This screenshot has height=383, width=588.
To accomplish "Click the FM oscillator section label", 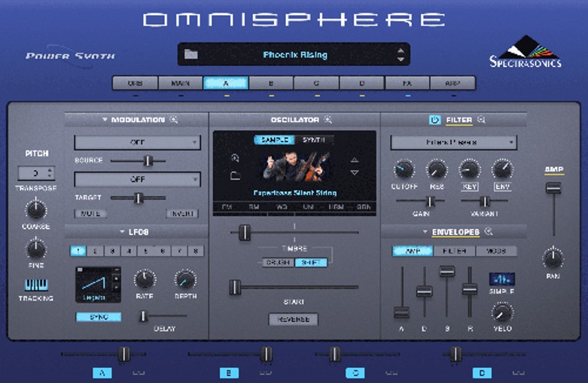I will [227, 207].
